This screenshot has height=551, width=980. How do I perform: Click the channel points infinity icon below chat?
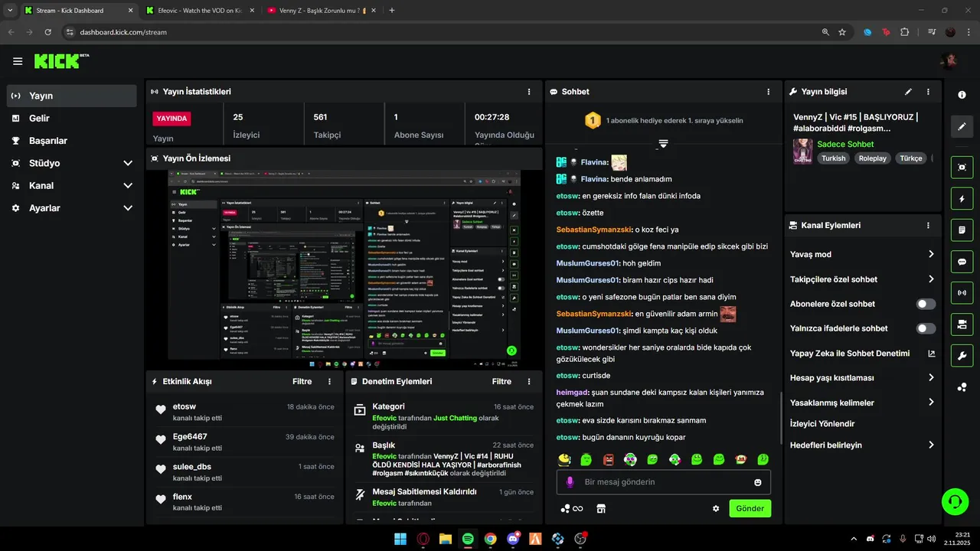tap(572, 508)
